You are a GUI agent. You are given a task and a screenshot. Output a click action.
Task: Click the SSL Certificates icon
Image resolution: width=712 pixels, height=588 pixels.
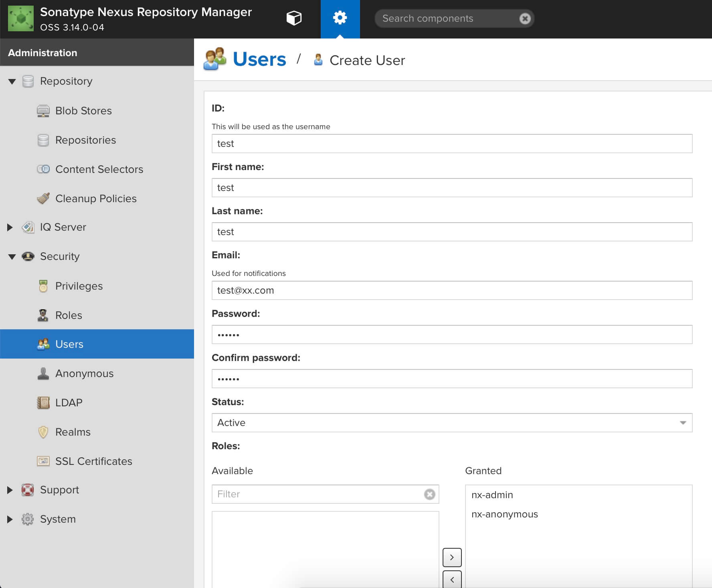(43, 461)
